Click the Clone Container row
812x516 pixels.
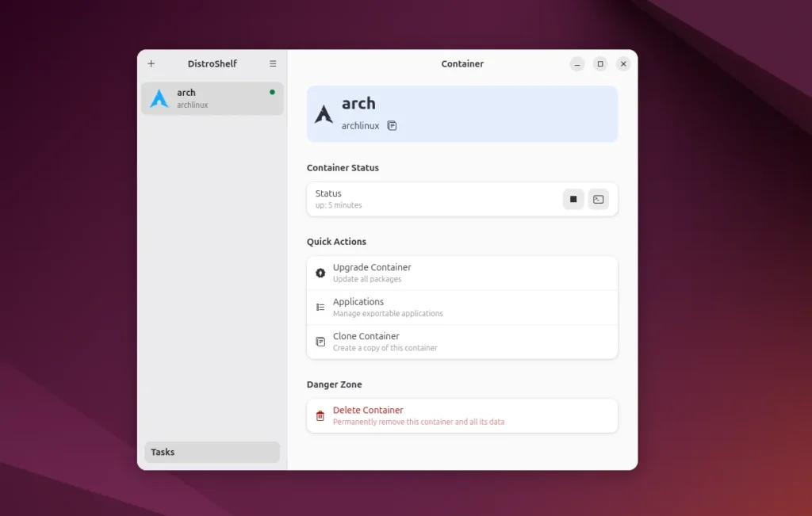click(x=462, y=342)
